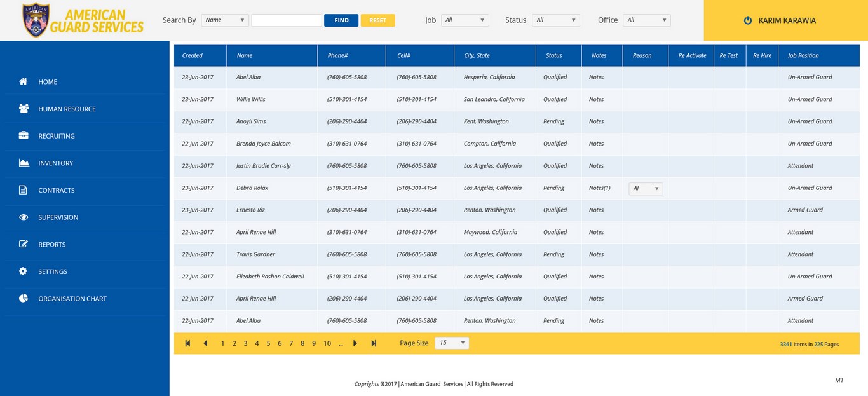
Task: Open the Search By Name dropdown
Action: pos(225,20)
